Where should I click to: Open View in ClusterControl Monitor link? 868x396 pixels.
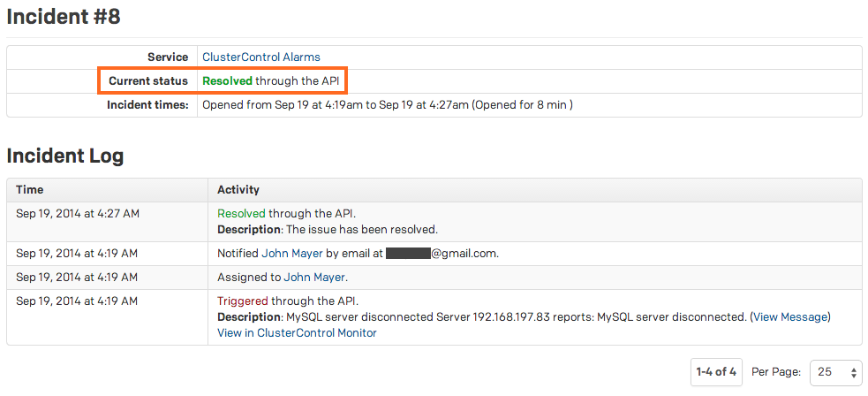tap(297, 333)
